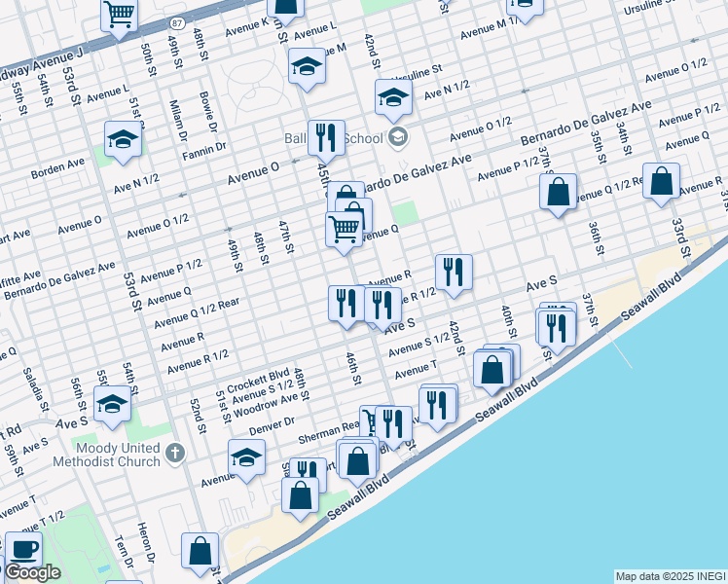Click the Map data ©2025 INEGI attribution
The image size is (728, 584).
coord(671,577)
